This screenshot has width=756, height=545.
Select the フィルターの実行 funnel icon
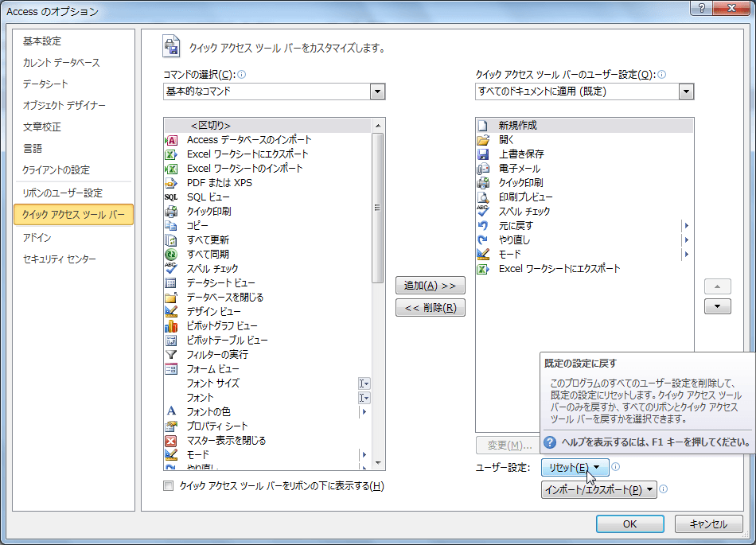(171, 355)
